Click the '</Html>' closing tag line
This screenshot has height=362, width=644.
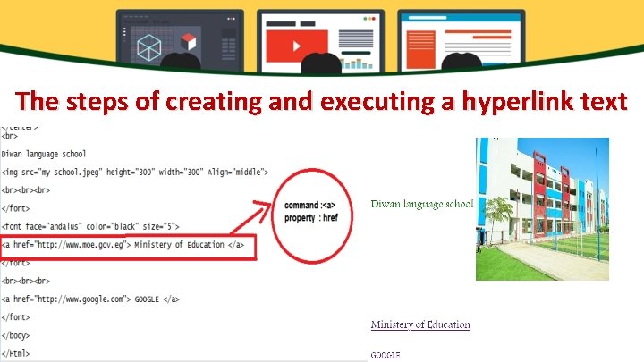tap(15, 353)
